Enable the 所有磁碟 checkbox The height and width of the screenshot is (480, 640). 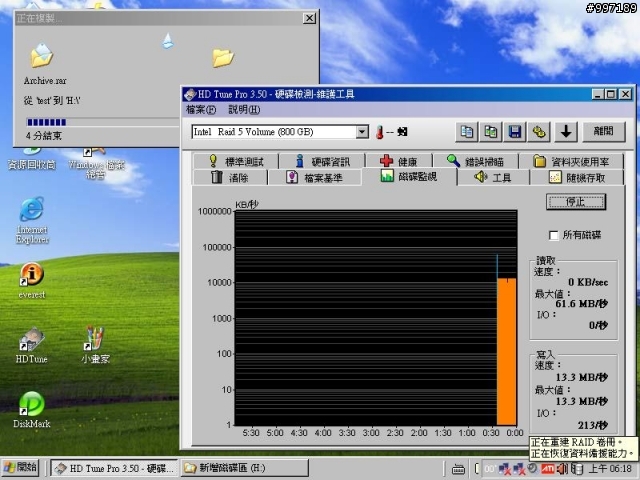click(x=553, y=236)
